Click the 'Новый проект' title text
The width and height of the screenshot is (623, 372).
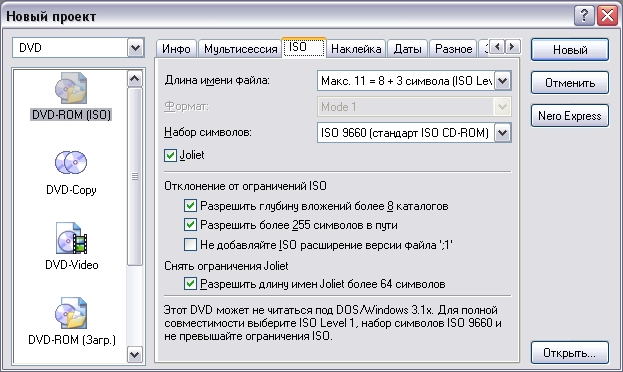pos(51,16)
